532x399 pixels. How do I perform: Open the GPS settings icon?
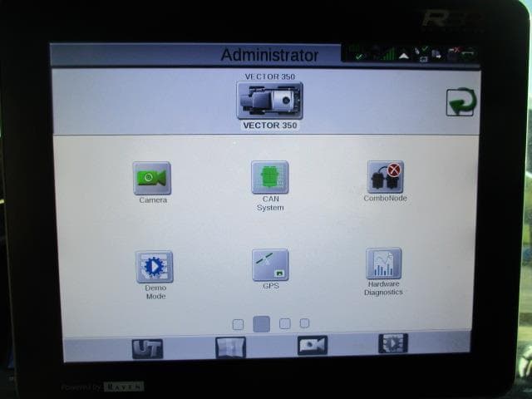coord(270,265)
